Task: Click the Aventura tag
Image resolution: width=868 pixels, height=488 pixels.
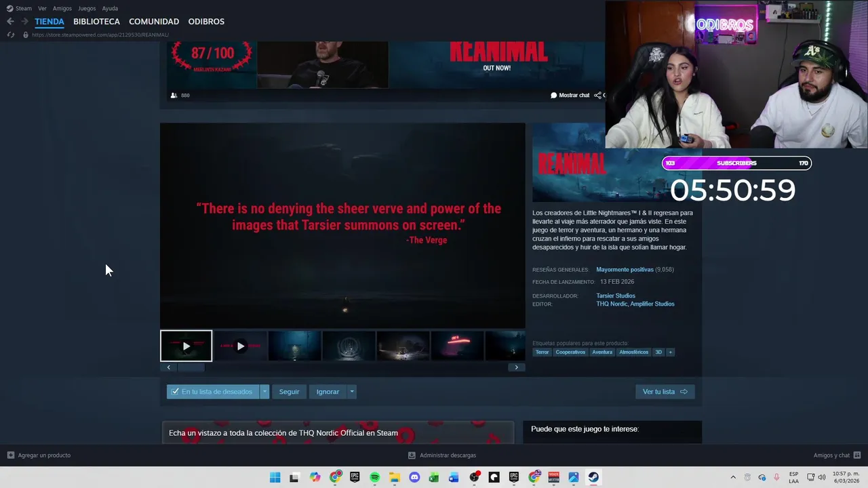Action: 602,352
